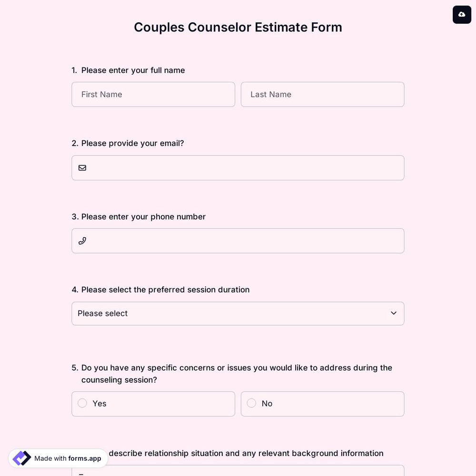This screenshot has width=476, height=476.
Task: Click the First Name input field
Action: (x=153, y=94)
